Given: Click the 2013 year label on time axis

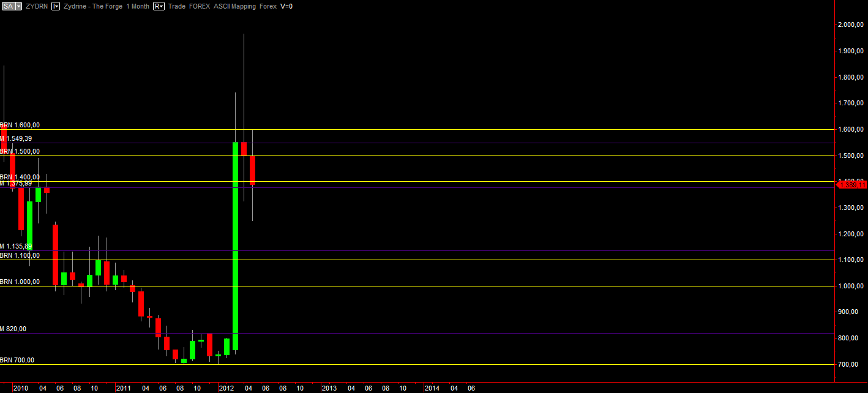Looking at the screenshot, I should [329, 388].
